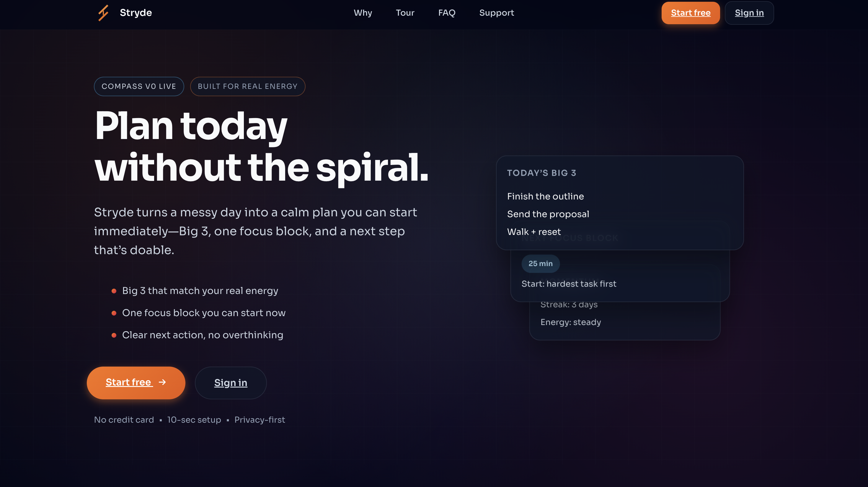Select the 'BUILT FOR REAL ENERGY' badge
The width and height of the screenshot is (868, 487).
(x=248, y=86)
